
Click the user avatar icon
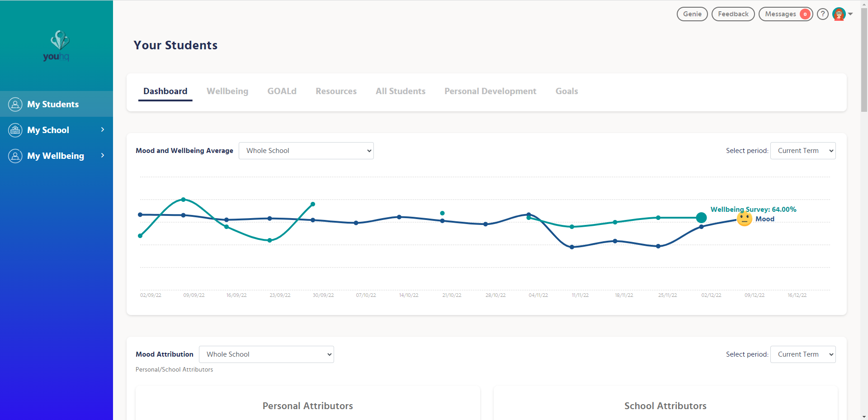839,14
